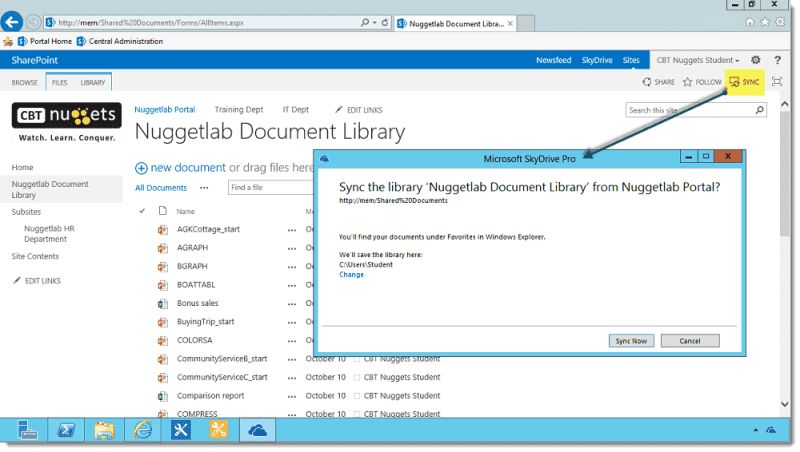
Task: Open Sites in the top bar
Action: [x=631, y=60]
